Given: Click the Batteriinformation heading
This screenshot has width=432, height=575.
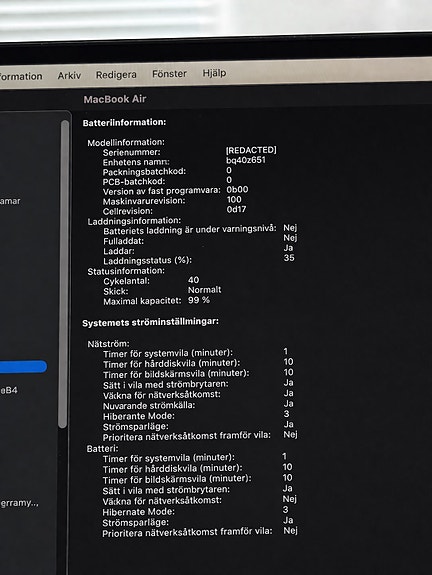Looking at the screenshot, I should (124, 122).
